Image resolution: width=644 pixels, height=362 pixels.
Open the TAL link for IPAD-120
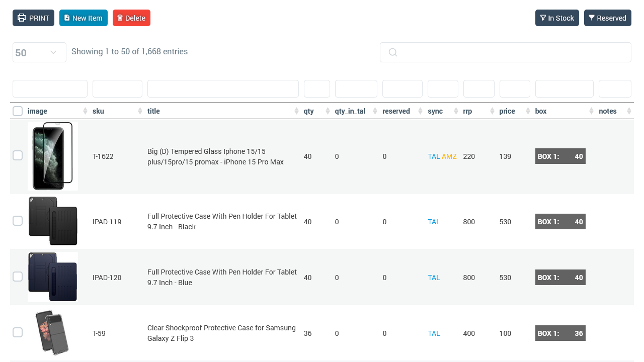click(434, 278)
